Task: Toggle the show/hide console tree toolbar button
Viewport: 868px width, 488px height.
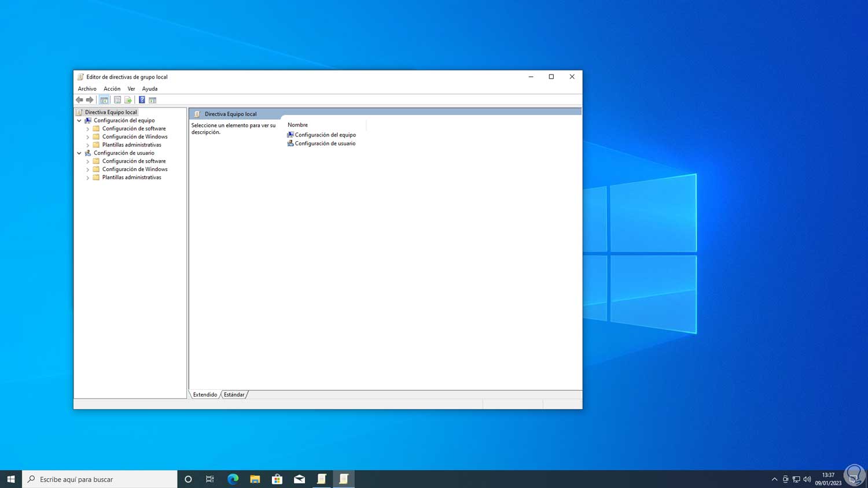Action: [104, 100]
